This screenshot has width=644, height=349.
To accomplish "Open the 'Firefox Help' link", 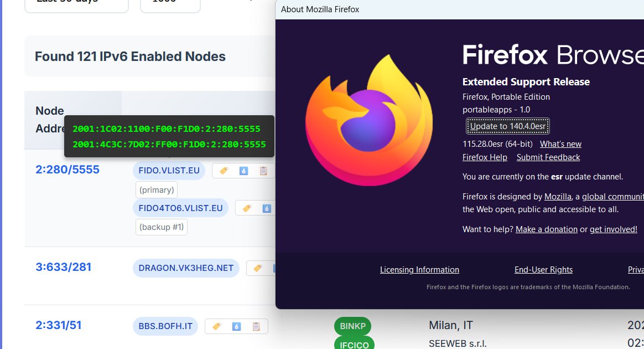I will (x=485, y=157).
